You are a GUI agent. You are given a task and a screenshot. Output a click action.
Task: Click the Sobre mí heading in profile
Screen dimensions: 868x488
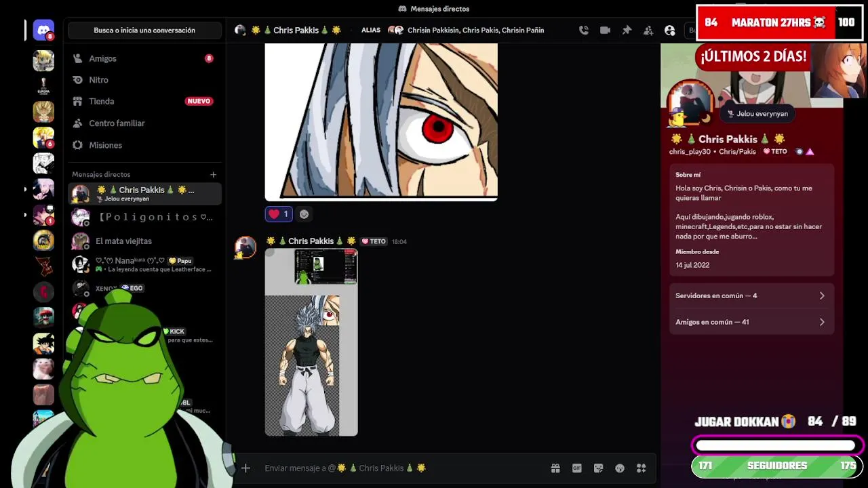click(x=688, y=175)
